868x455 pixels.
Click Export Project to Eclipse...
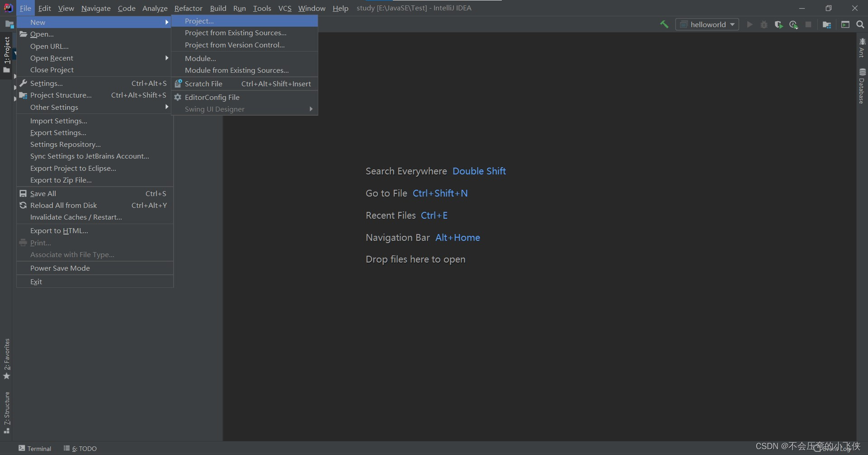coord(94,168)
